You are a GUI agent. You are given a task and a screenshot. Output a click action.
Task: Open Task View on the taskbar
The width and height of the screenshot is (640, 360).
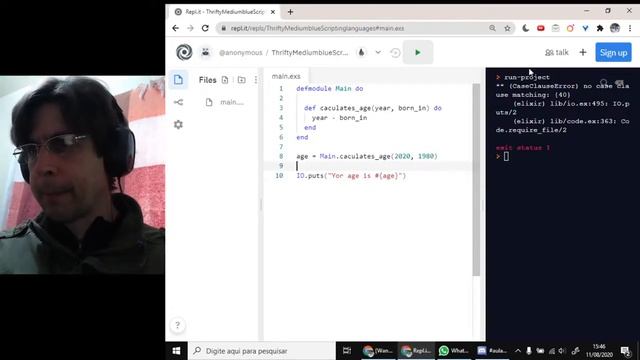[347, 351]
